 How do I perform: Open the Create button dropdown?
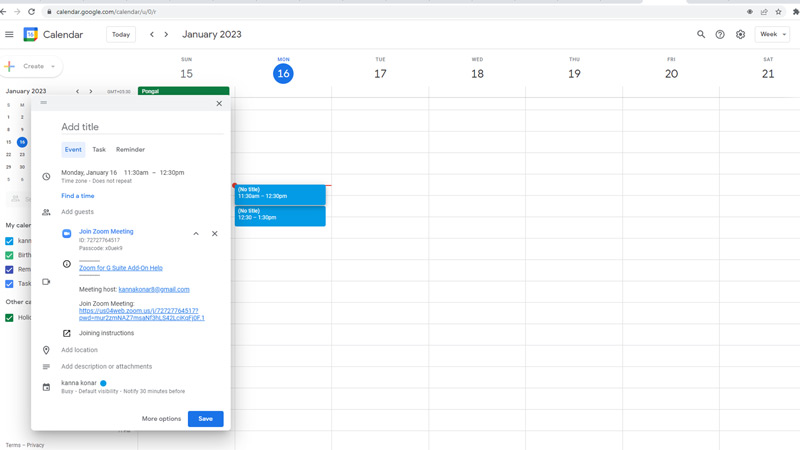53,66
